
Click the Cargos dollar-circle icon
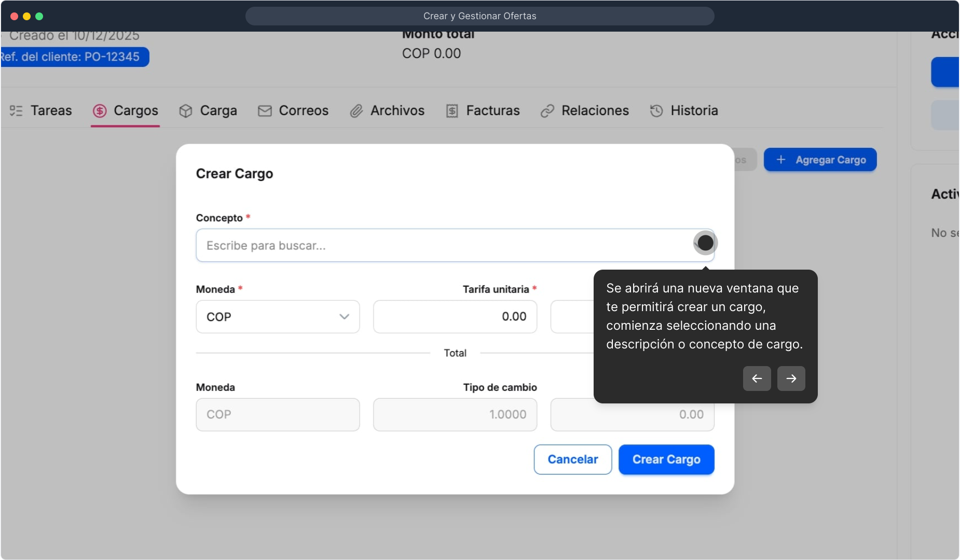tap(100, 111)
